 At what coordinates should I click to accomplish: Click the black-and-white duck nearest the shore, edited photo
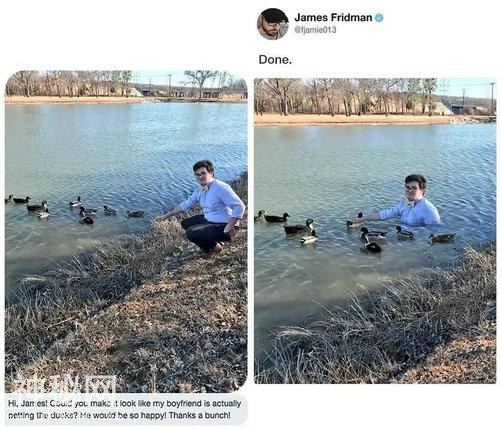point(370,244)
